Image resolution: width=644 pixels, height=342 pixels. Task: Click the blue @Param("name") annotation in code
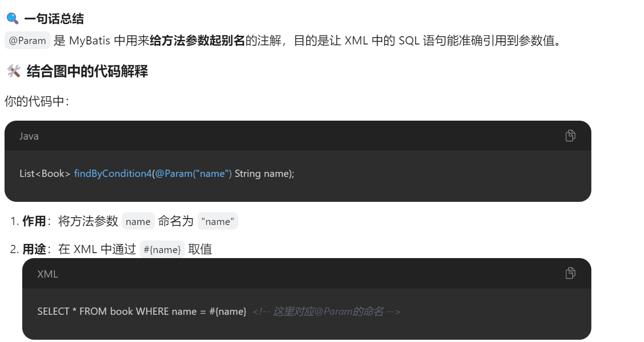click(x=193, y=174)
